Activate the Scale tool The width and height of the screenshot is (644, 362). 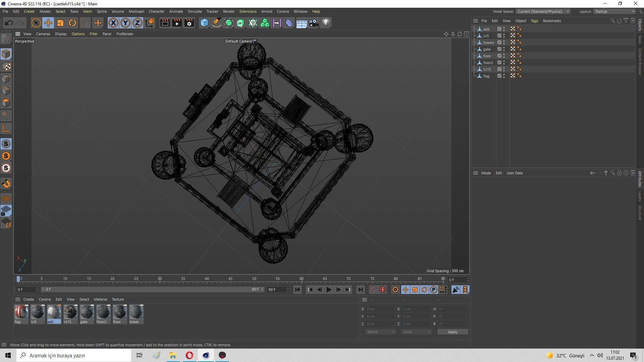[60, 23]
